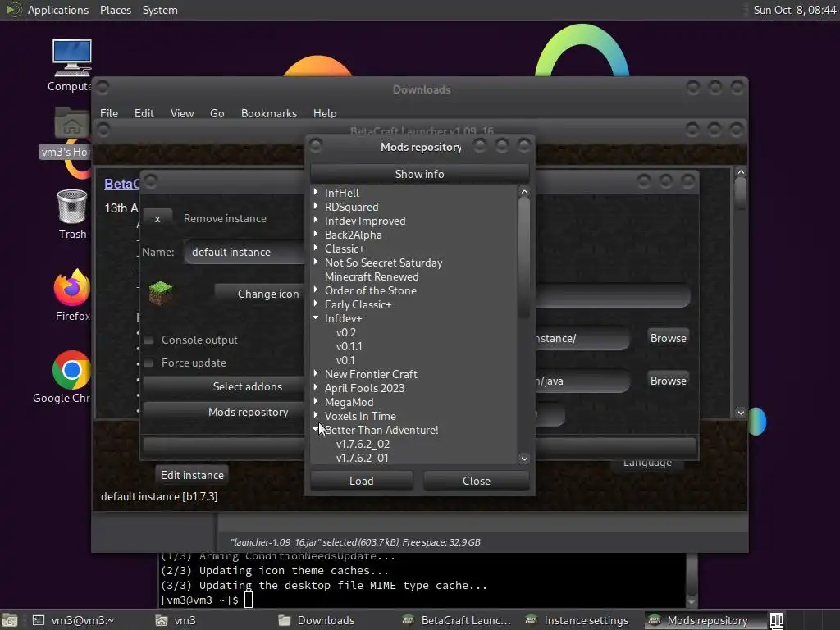Open the System menu in top panel

tap(160, 10)
